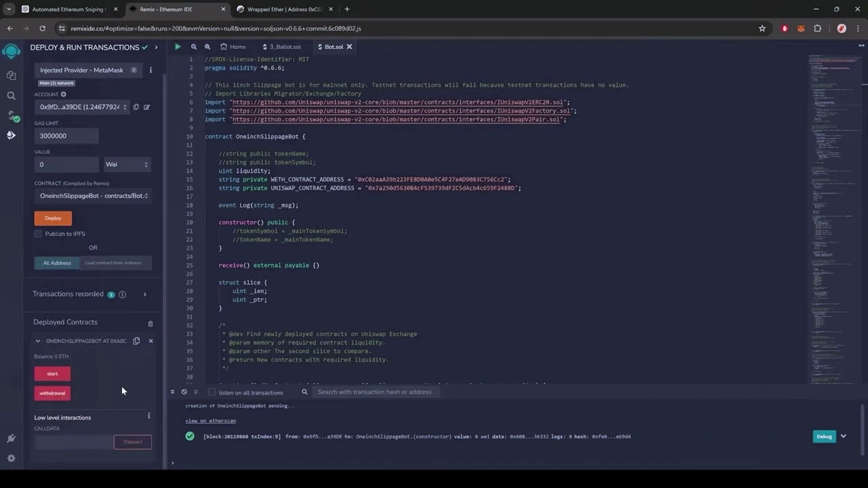Image resolution: width=868 pixels, height=488 pixels.
Task: Switch to the 3_Ballot.sol editor tab
Action: 281,47
